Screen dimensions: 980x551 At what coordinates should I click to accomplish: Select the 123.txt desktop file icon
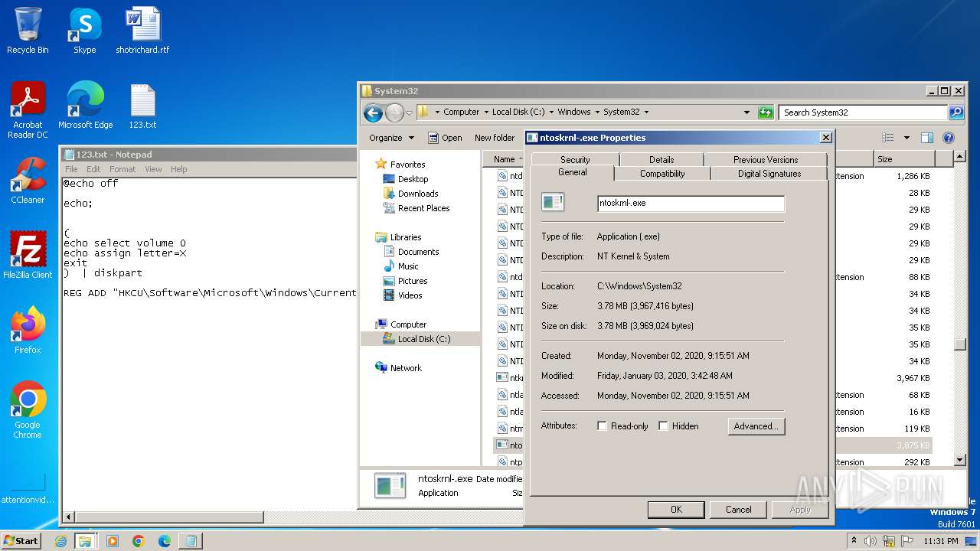click(142, 106)
